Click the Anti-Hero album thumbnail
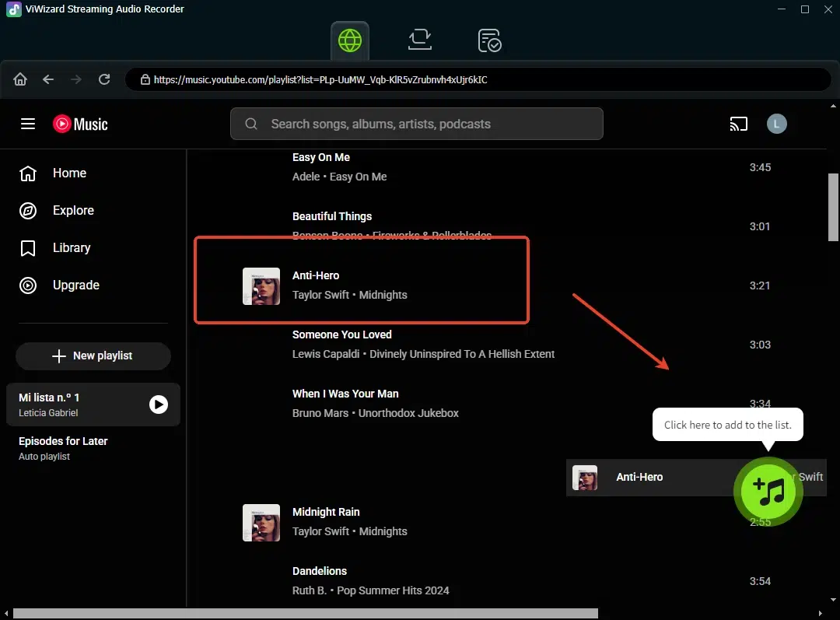The height and width of the screenshot is (620, 840). pyautogui.click(x=261, y=286)
